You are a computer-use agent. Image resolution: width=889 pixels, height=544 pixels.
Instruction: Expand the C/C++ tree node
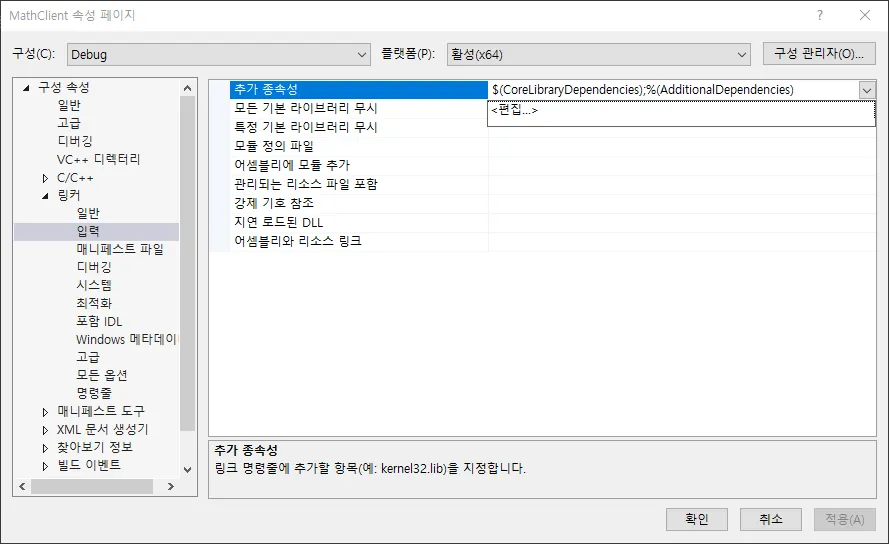pos(45,178)
